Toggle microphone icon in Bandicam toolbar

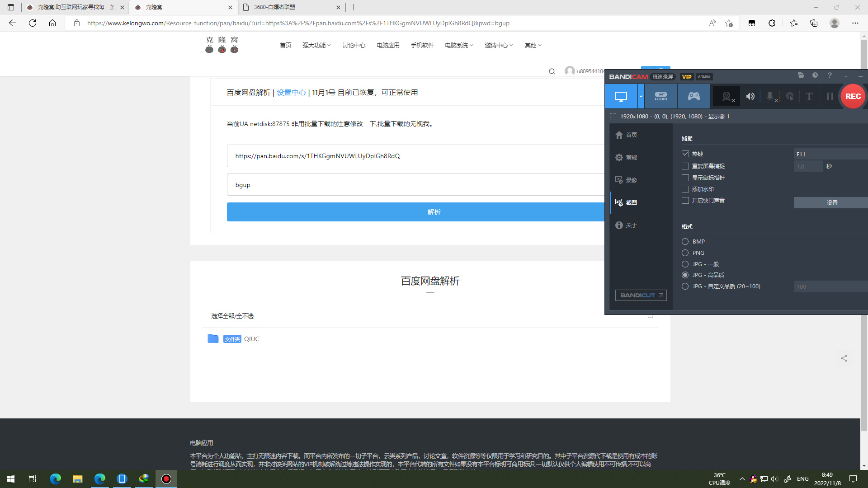coord(770,96)
